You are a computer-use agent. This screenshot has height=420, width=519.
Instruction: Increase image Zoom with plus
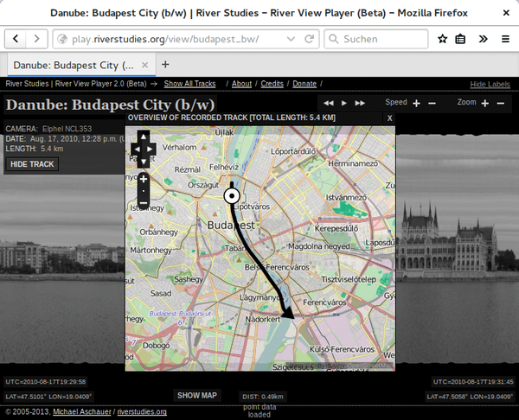pyautogui.click(x=485, y=103)
